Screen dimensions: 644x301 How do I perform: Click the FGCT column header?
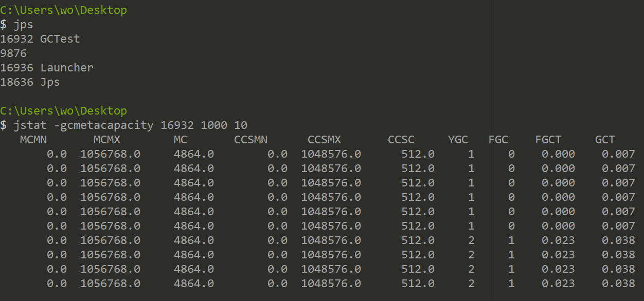(548, 140)
